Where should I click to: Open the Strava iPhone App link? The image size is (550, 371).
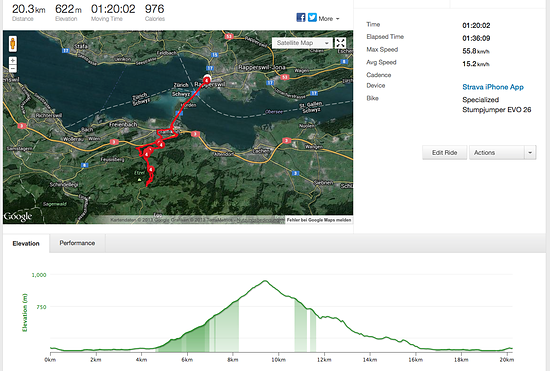click(493, 87)
